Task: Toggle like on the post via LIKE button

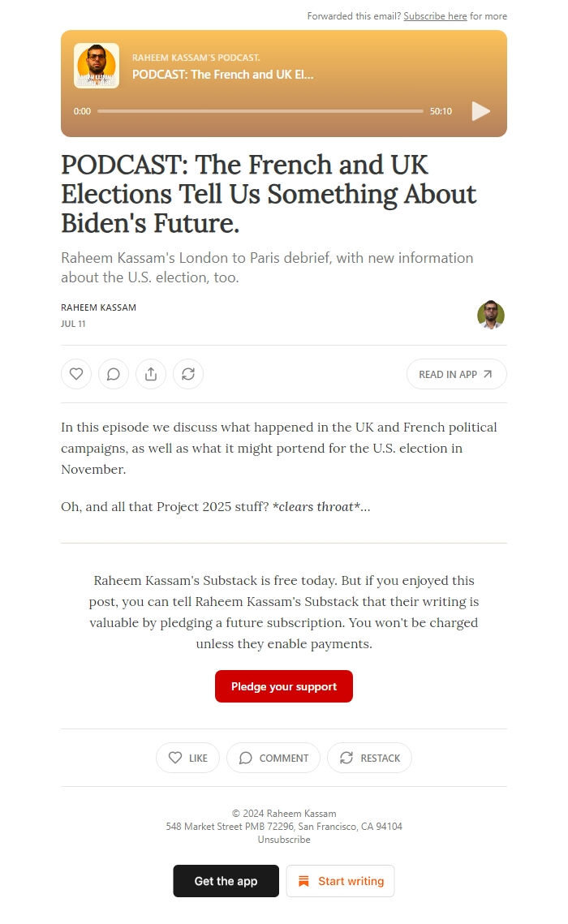Action: [187, 758]
